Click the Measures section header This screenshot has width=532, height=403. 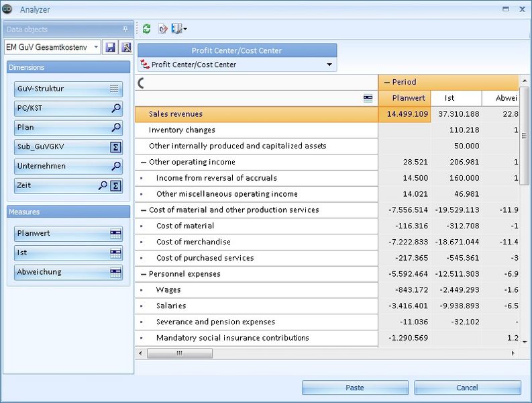(68, 212)
